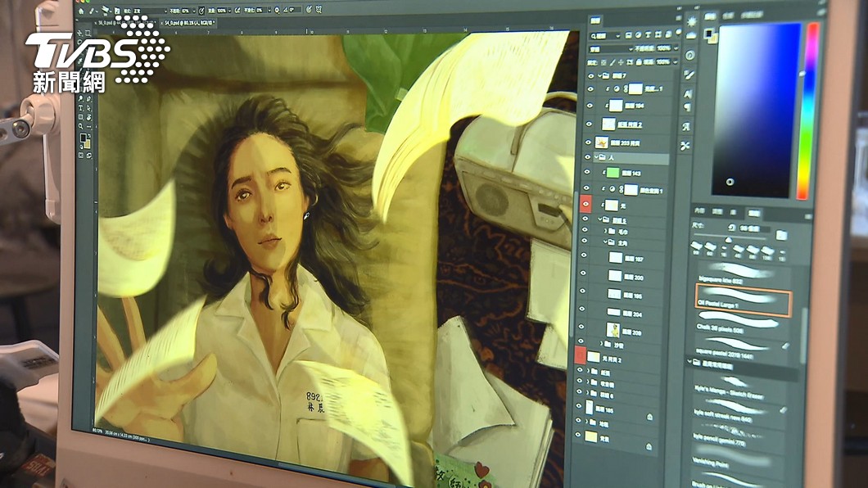Open the layer filter kind dropdown

pyautogui.click(x=604, y=35)
